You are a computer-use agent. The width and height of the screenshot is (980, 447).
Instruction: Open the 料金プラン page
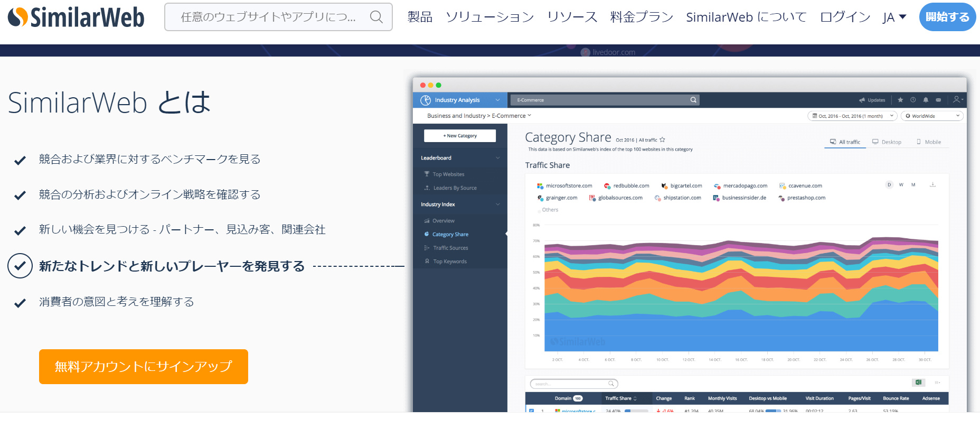642,17
